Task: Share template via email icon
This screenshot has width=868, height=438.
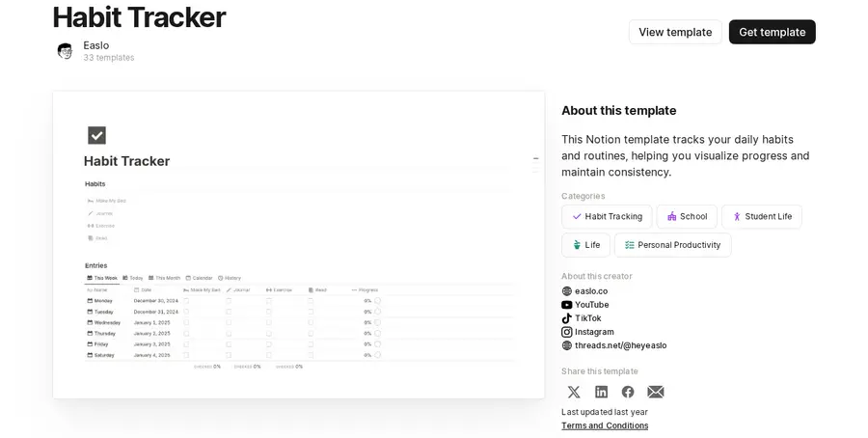Action: tap(656, 392)
